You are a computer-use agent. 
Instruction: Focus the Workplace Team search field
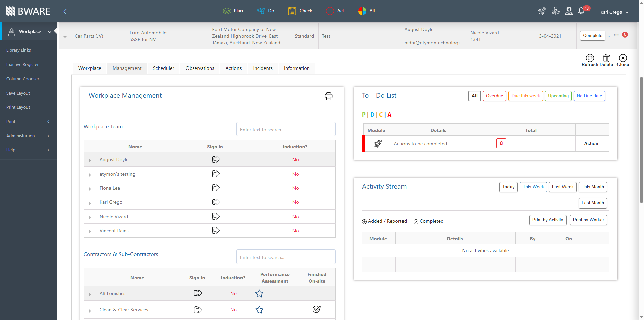286,129
